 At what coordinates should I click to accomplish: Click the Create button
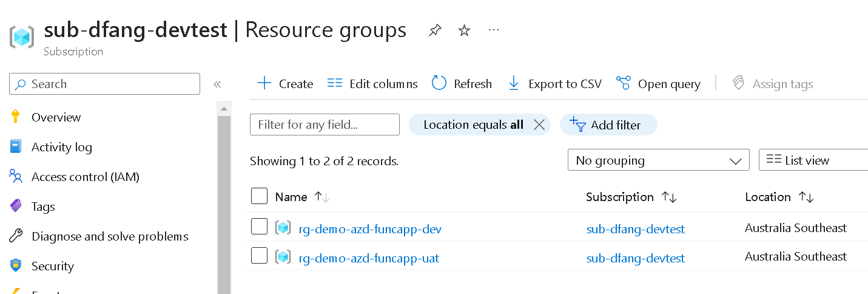click(x=285, y=84)
